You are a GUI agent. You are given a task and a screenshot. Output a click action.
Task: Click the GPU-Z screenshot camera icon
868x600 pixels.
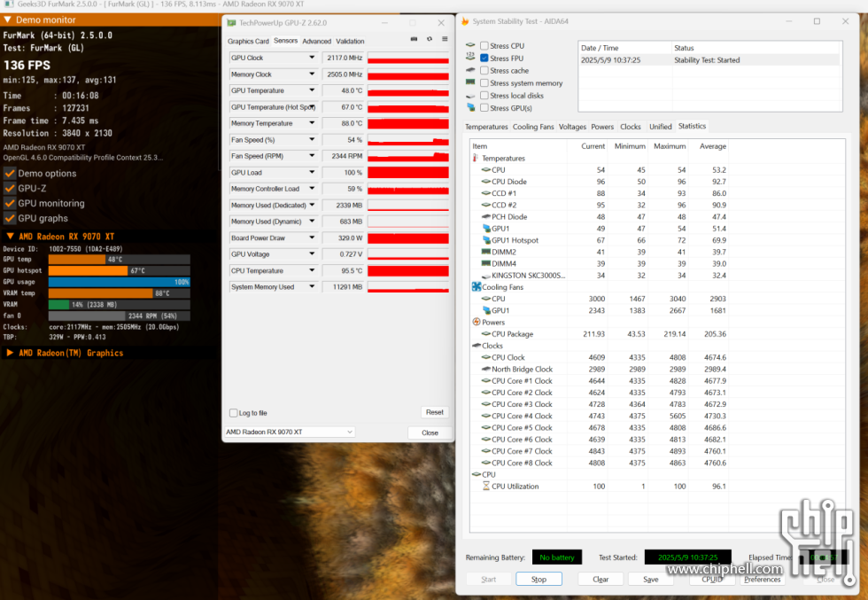(414, 39)
